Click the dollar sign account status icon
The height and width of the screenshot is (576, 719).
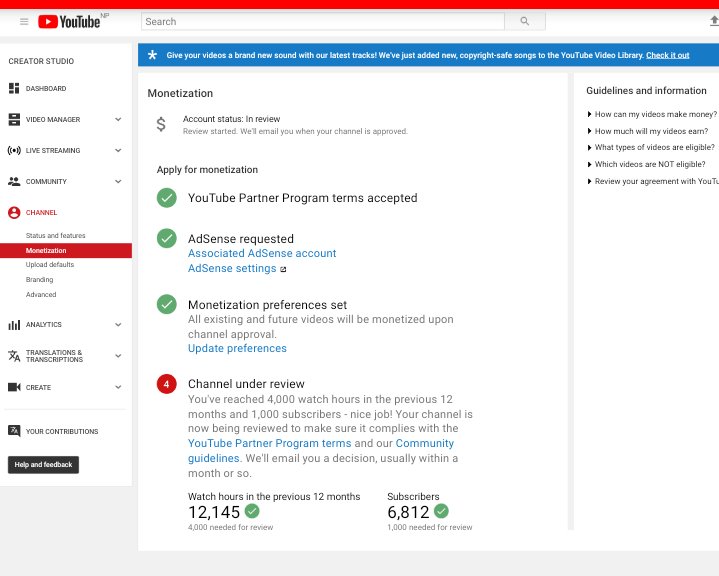coord(161,124)
